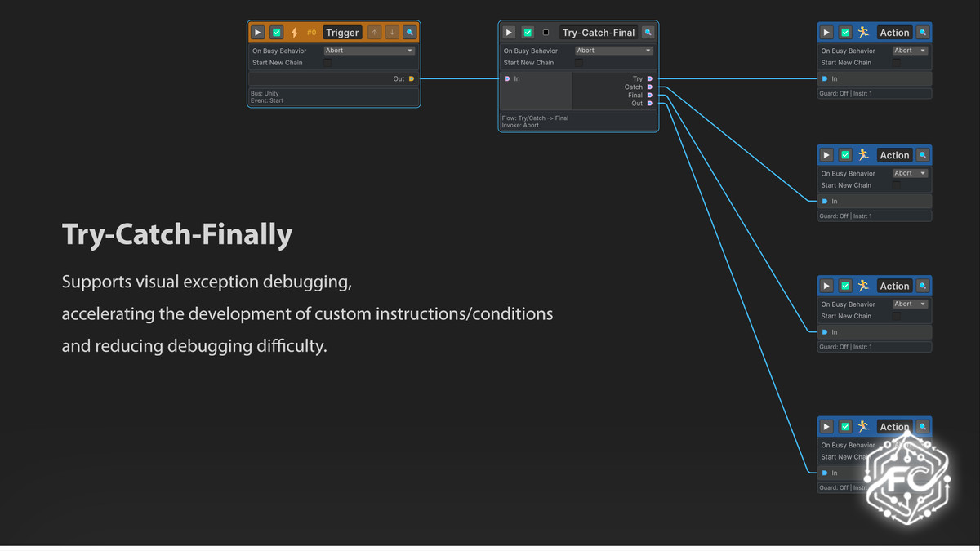This screenshot has width=980, height=551.
Task: Click runner icon on Action node wired to Try
Action: tap(863, 33)
